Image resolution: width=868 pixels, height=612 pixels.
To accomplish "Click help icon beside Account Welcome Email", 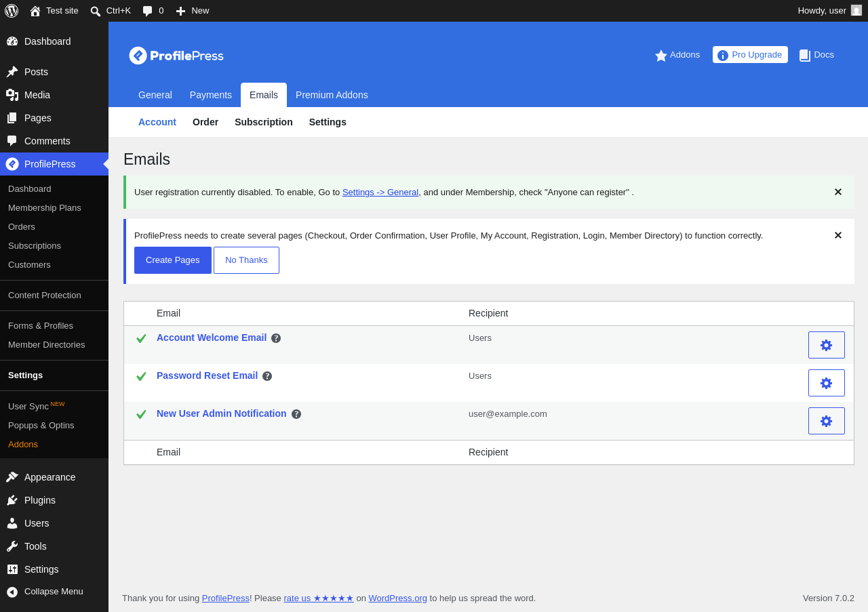I will point(276,338).
